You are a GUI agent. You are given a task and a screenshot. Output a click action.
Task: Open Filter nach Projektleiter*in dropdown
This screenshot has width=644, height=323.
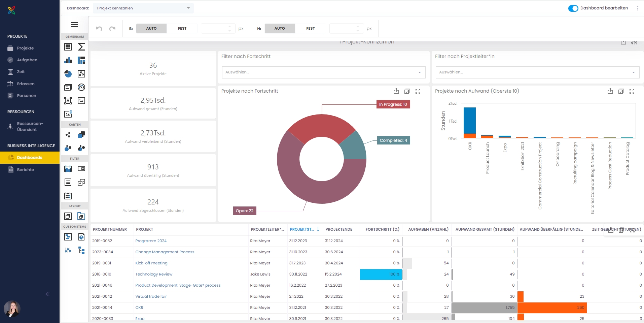click(537, 72)
